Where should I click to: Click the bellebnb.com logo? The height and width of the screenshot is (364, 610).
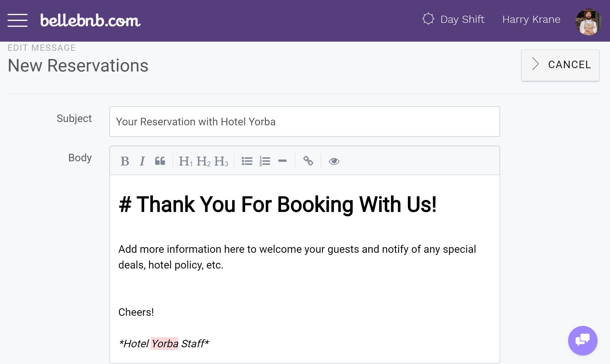pyautogui.click(x=90, y=20)
